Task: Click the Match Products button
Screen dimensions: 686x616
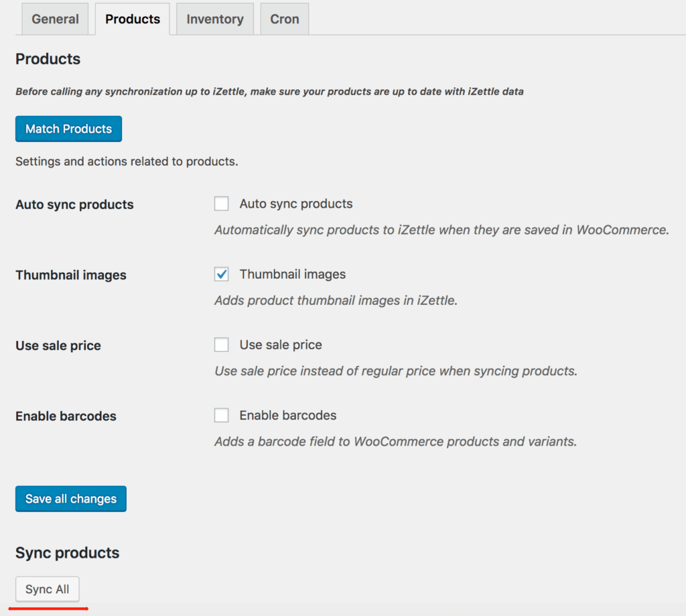Action: pos(68,129)
